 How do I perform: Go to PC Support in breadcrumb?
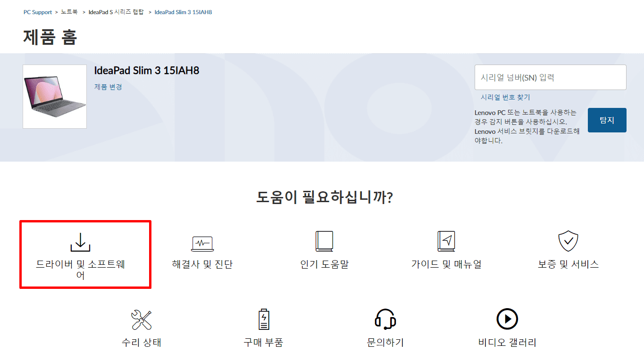38,12
